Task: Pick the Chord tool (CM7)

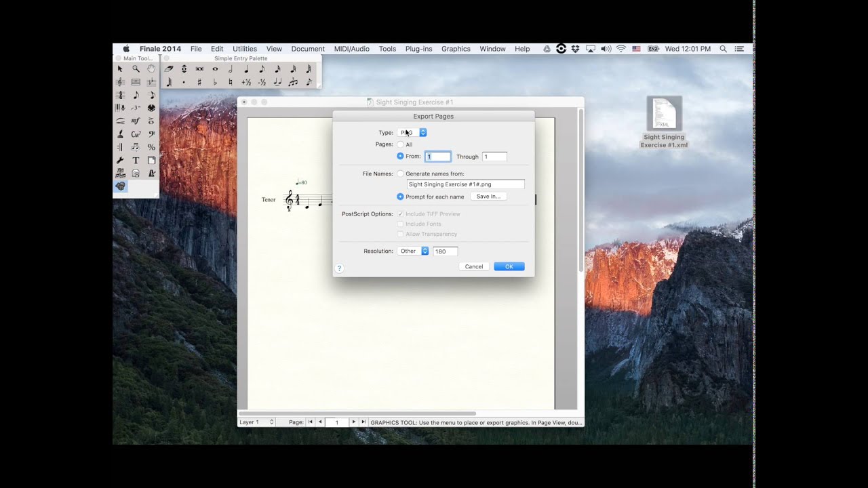Action: point(136,134)
